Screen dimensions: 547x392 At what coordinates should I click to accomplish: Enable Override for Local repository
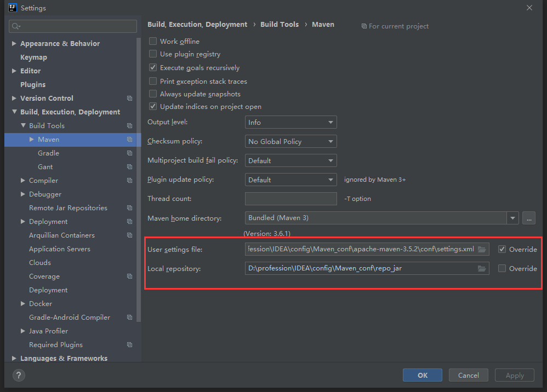502,268
